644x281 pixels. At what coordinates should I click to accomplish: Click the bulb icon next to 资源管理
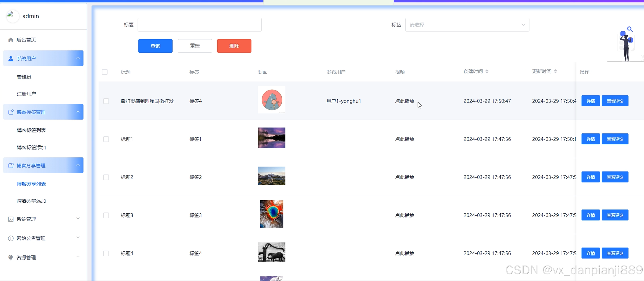(11, 257)
